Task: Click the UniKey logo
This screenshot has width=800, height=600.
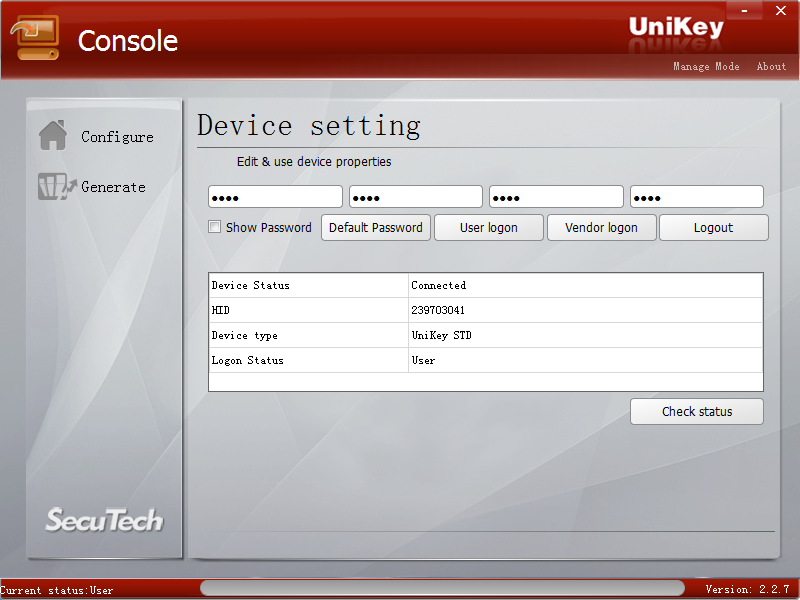Action: pyautogui.click(x=676, y=27)
